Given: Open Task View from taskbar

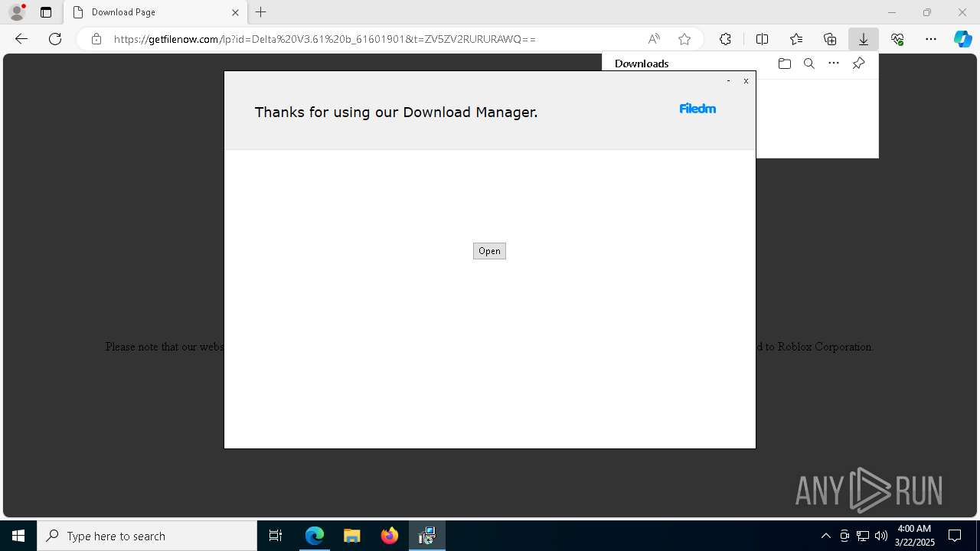Looking at the screenshot, I should pos(276,536).
